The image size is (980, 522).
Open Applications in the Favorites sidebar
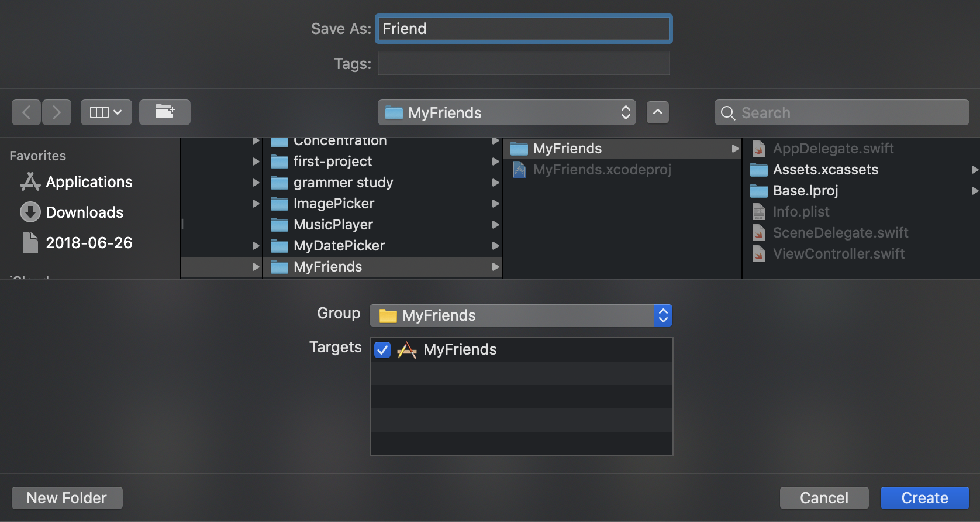(x=77, y=182)
